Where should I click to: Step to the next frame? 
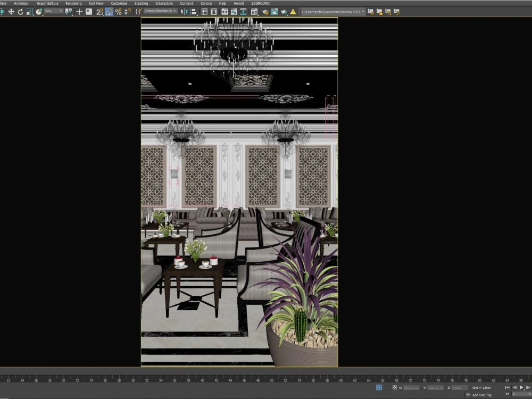pos(528,387)
